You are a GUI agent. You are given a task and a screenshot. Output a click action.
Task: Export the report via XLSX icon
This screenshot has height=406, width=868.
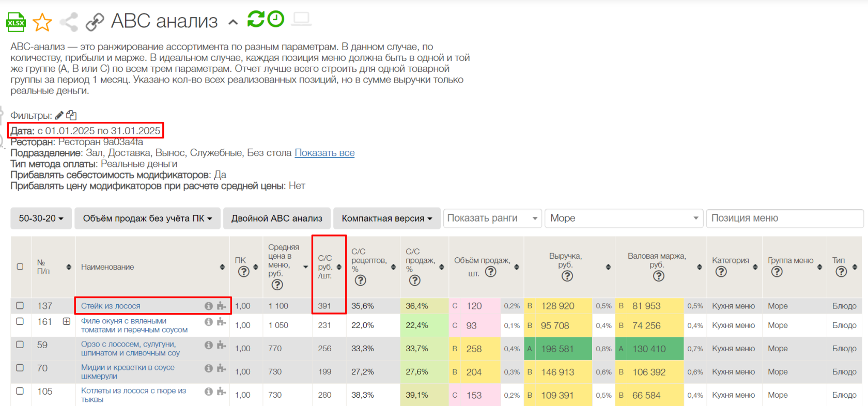pos(16,22)
